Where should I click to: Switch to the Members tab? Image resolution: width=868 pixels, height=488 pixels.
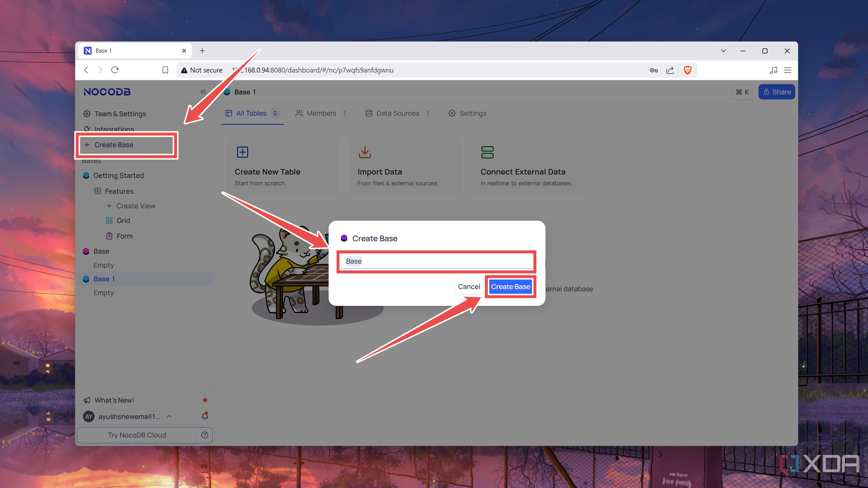(x=321, y=113)
